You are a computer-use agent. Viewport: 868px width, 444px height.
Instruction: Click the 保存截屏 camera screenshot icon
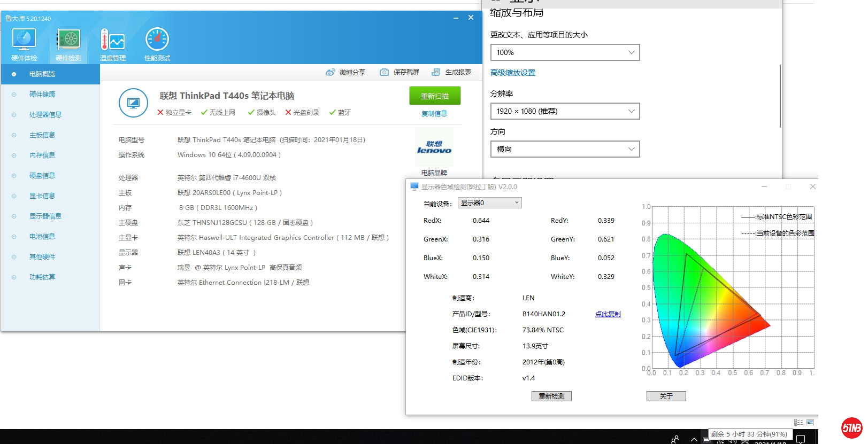pos(384,72)
